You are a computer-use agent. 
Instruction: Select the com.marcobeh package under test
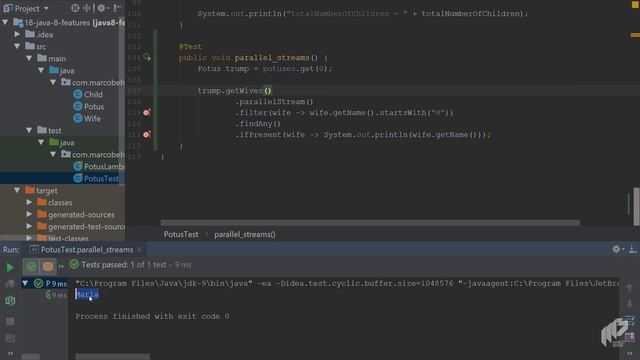click(x=93, y=154)
